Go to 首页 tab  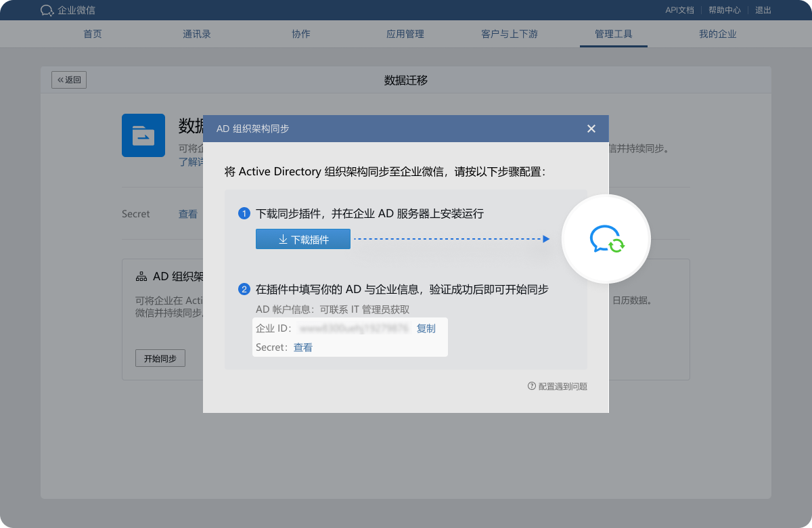tap(93, 34)
